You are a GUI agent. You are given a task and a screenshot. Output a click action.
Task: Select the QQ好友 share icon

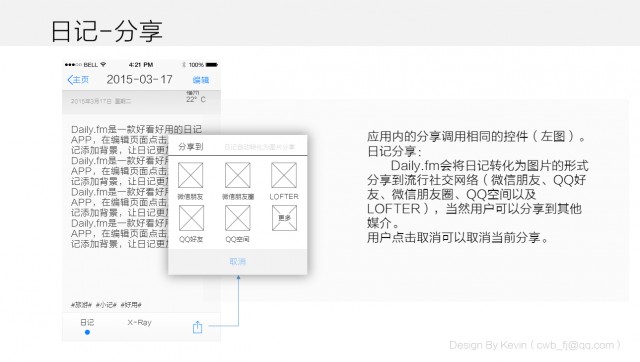(x=191, y=218)
